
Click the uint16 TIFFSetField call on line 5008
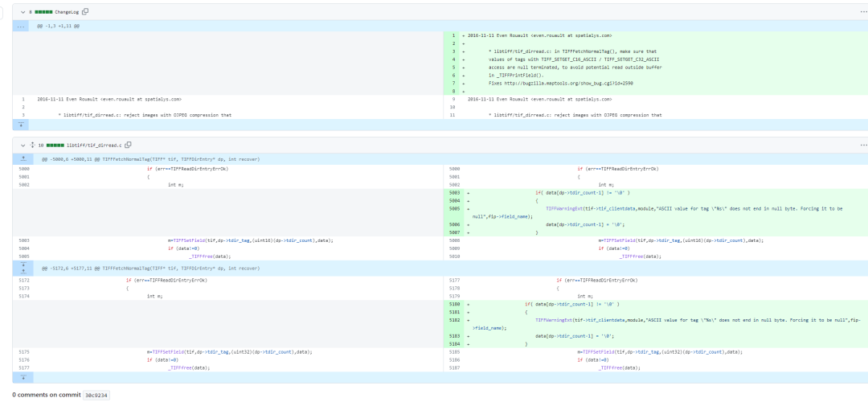(681, 240)
